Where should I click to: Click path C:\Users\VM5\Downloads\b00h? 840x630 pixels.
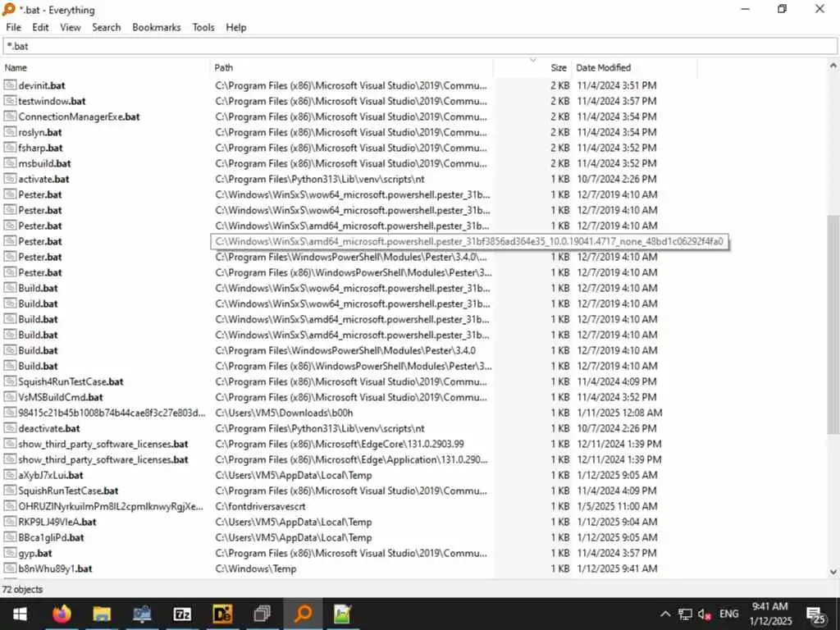pyautogui.click(x=284, y=413)
